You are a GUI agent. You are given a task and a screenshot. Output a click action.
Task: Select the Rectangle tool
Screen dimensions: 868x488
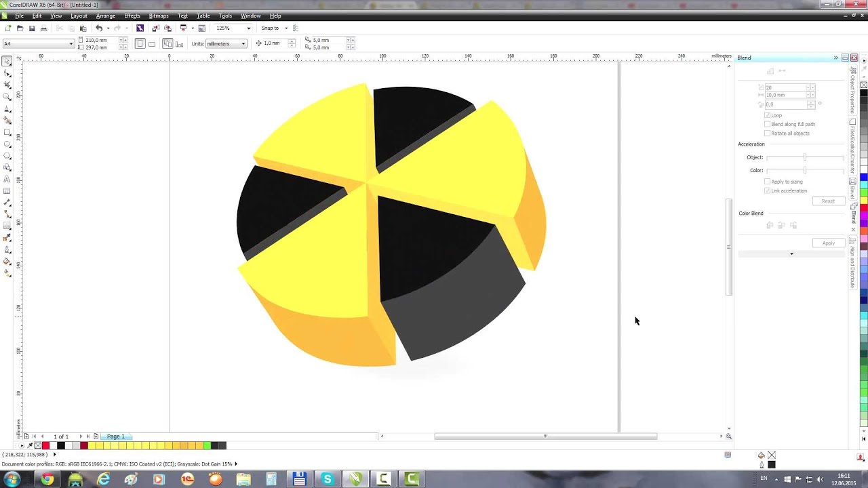[x=7, y=132]
